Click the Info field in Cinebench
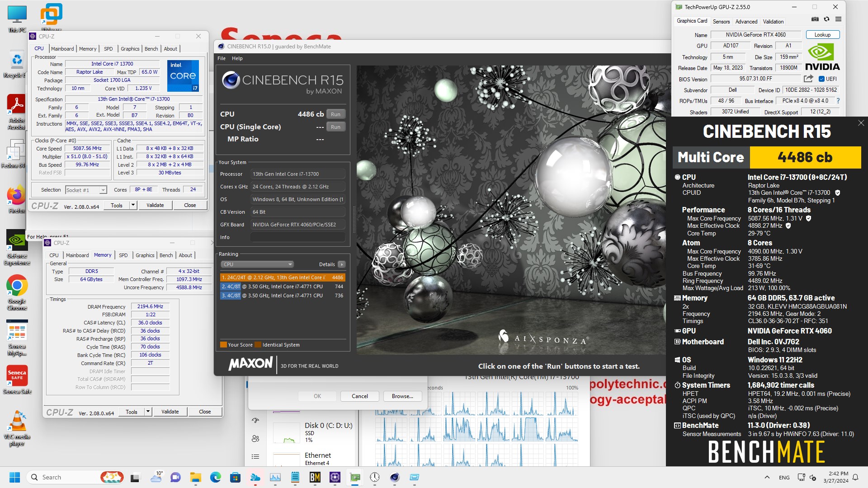The image size is (868, 488). (298, 237)
